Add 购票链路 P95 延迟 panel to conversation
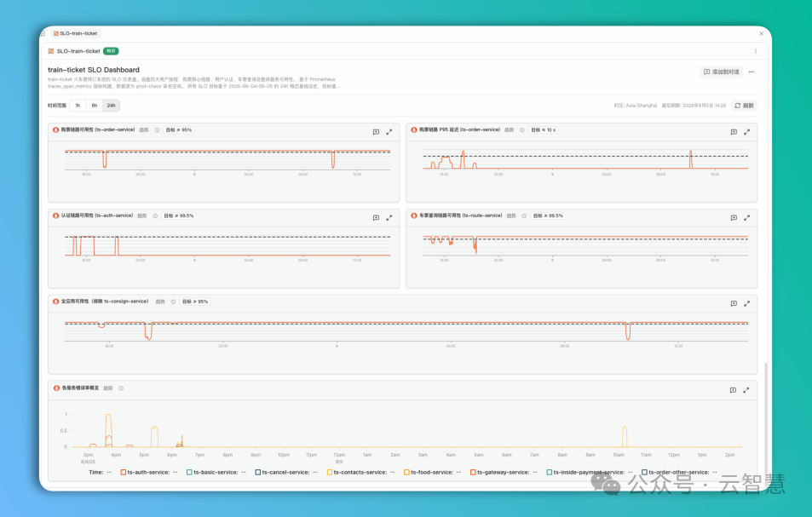This screenshot has width=812, height=517. (734, 132)
